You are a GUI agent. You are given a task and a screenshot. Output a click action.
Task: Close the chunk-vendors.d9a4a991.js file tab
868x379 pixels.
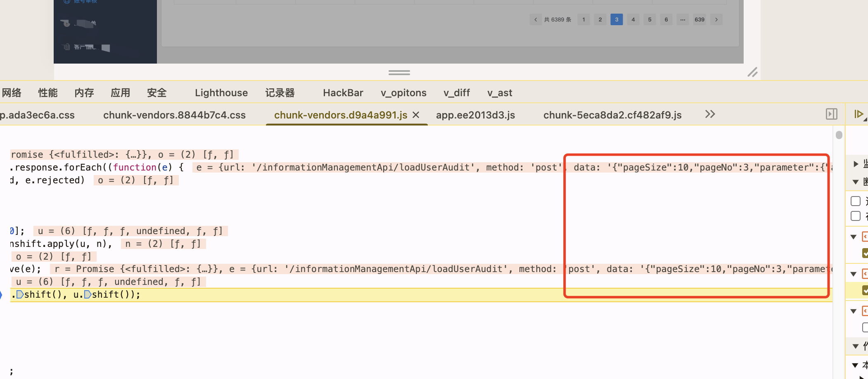416,115
